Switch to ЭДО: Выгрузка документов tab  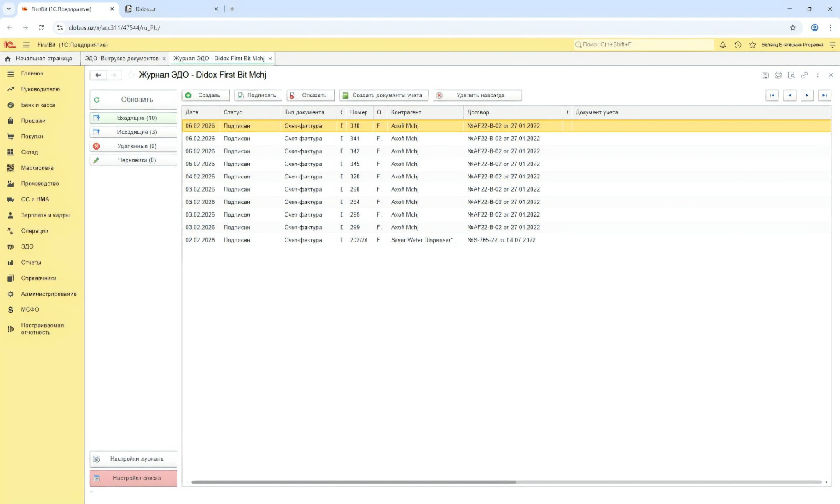[x=122, y=59]
